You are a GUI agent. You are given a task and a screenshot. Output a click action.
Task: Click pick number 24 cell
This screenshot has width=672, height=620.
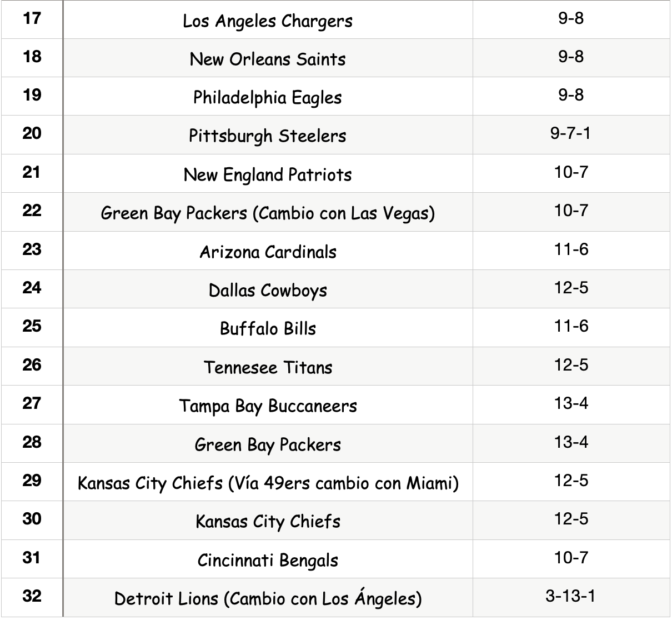click(32, 288)
